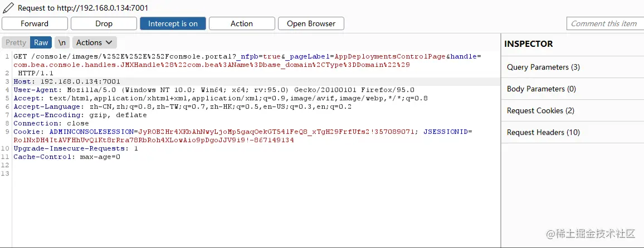Click the com.bea.console.handles.JMXHandle parameter text

coord(212,65)
